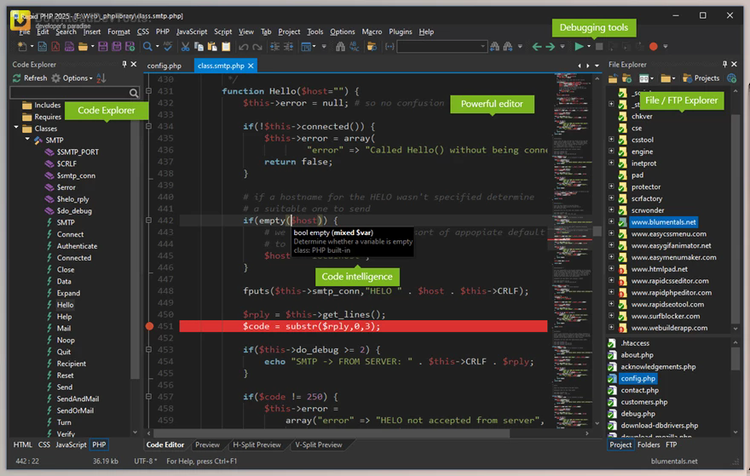Select www.rapidphpeditor.com in File Explorer

[x=671, y=292]
